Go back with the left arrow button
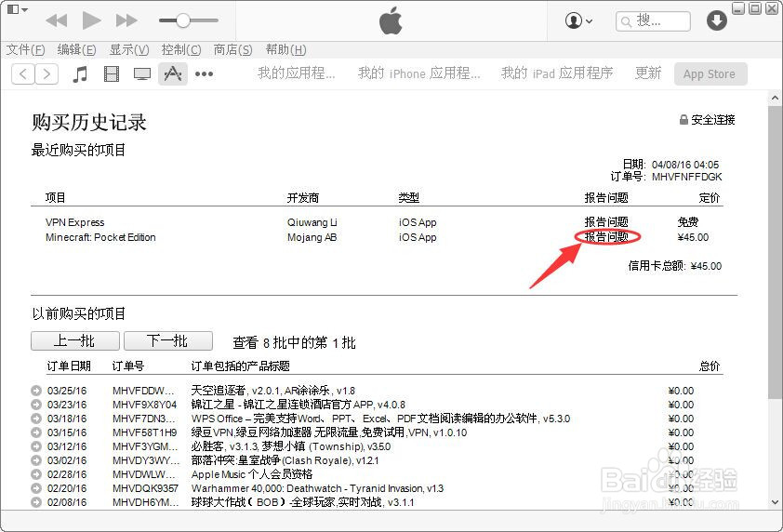The height and width of the screenshot is (532, 783). point(23,73)
